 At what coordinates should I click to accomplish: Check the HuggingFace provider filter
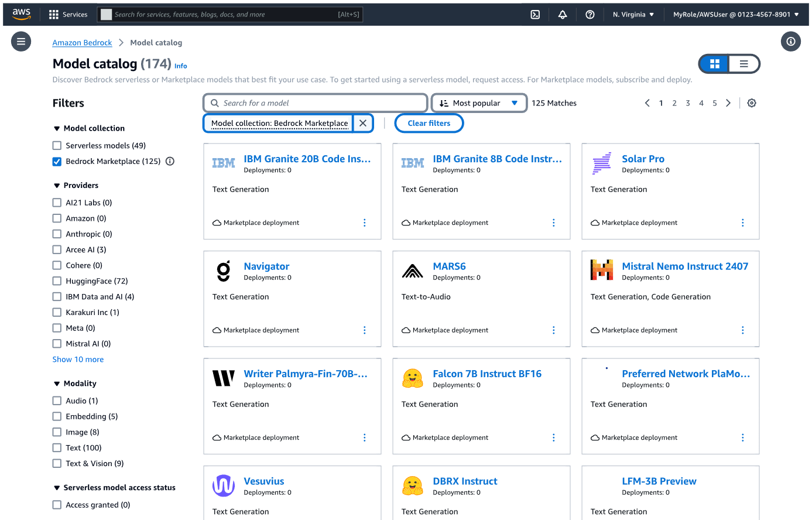tap(57, 280)
